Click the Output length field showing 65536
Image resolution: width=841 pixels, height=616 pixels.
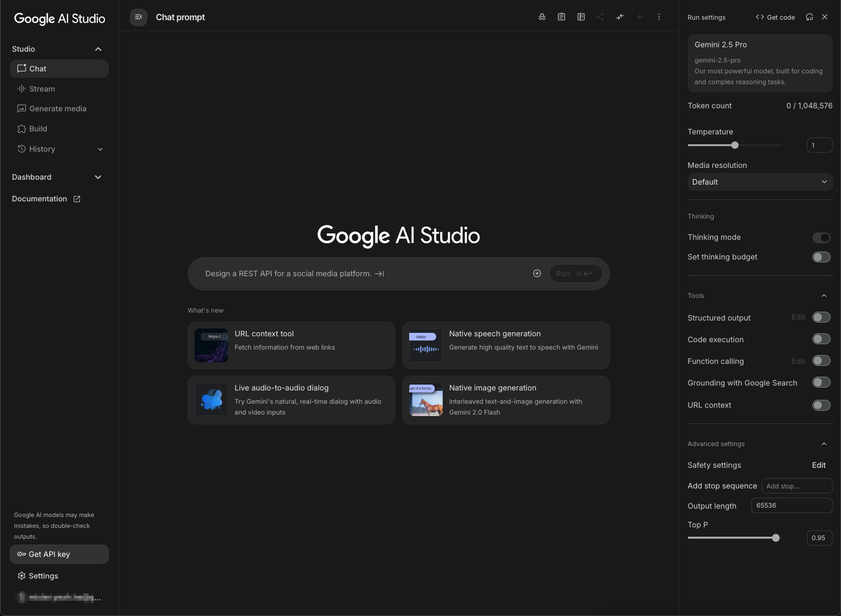791,505
